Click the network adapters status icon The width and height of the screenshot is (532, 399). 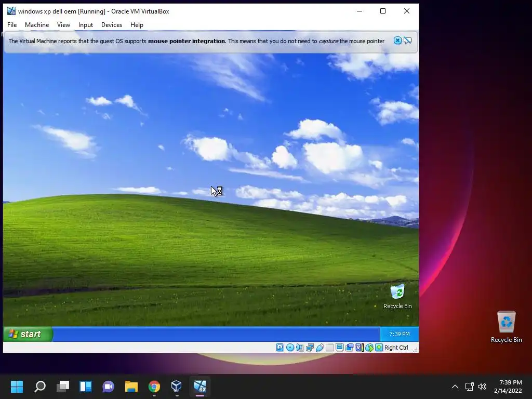click(x=310, y=348)
